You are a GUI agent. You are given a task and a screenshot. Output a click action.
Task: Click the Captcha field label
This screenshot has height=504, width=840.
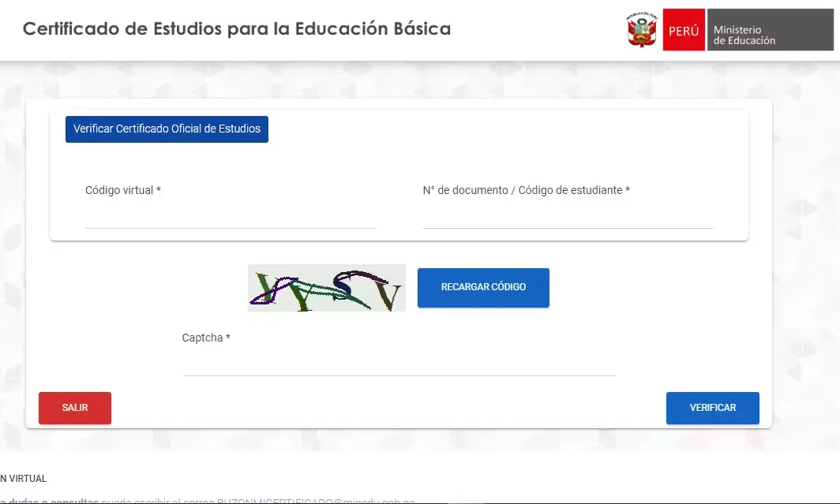(x=205, y=337)
